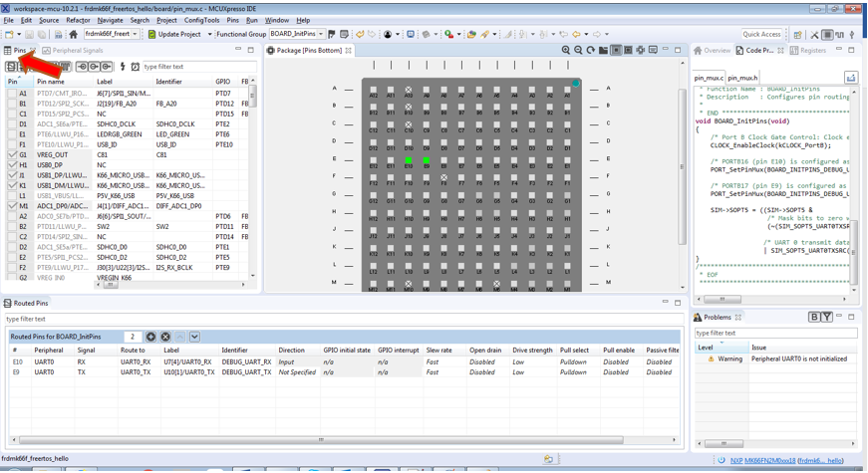Viewport: 868px width, 473px height.
Task: Open the ConfigTools menu
Action: (x=201, y=20)
